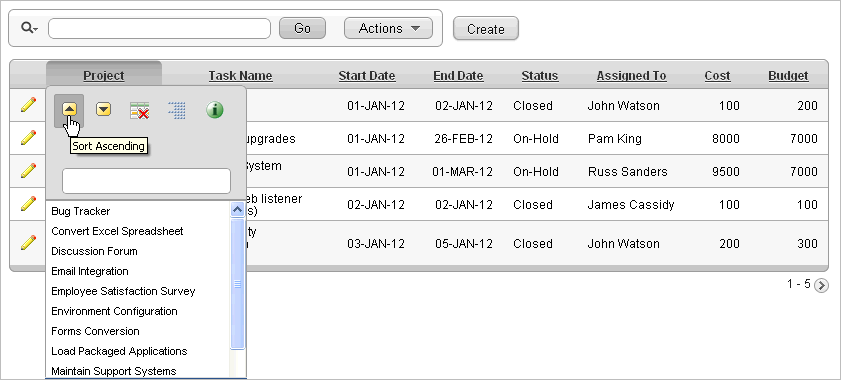Click the Sort Descending icon

[x=104, y=109]
